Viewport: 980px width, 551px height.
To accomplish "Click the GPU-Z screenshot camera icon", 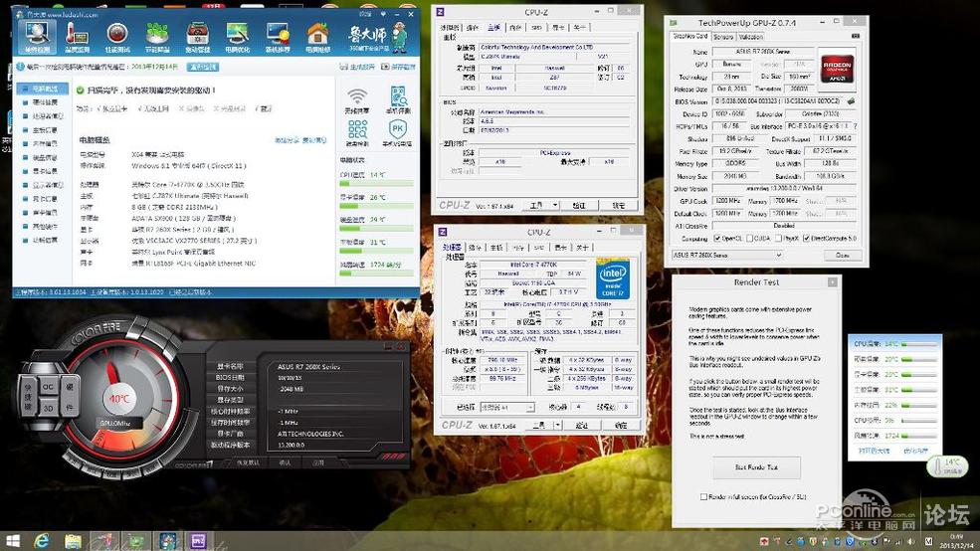I will coord(856,36).
